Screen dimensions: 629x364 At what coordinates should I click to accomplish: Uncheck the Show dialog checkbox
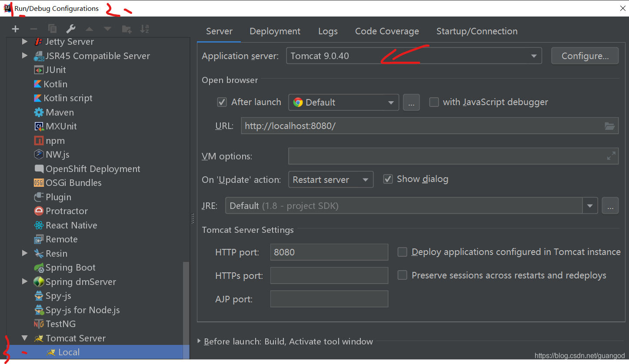388,179
